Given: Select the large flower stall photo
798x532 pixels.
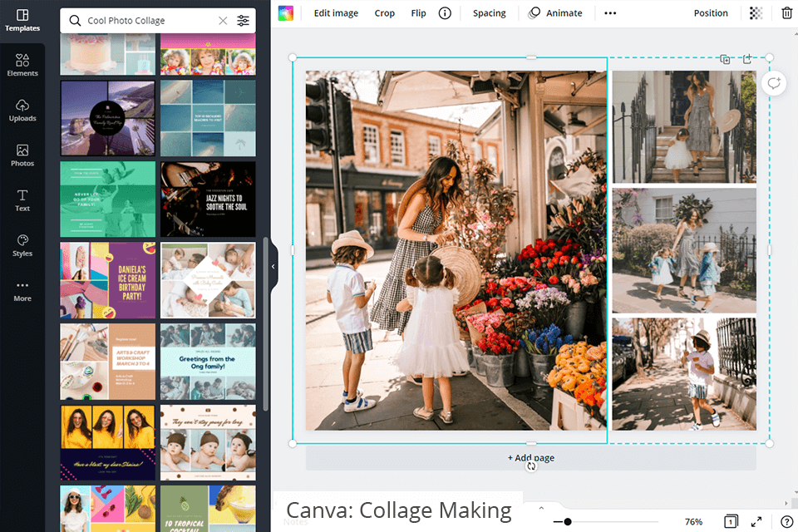Looking at the screenshot, I should coord(456,250).
